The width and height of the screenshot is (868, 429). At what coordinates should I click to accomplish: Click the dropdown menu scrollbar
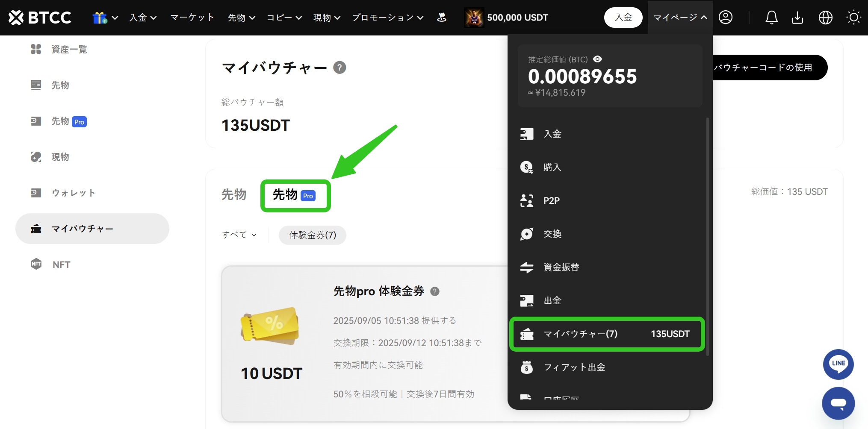click(x=707, y=235)
